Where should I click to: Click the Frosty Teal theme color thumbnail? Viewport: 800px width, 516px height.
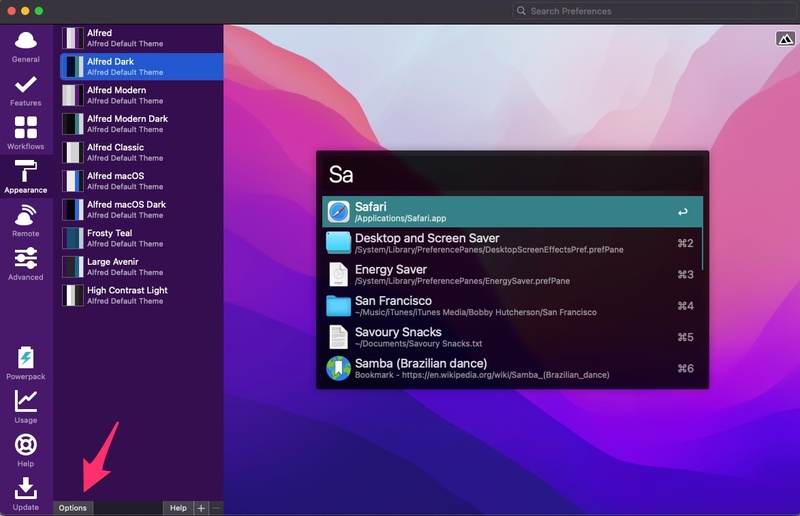[x=73, y=238]
